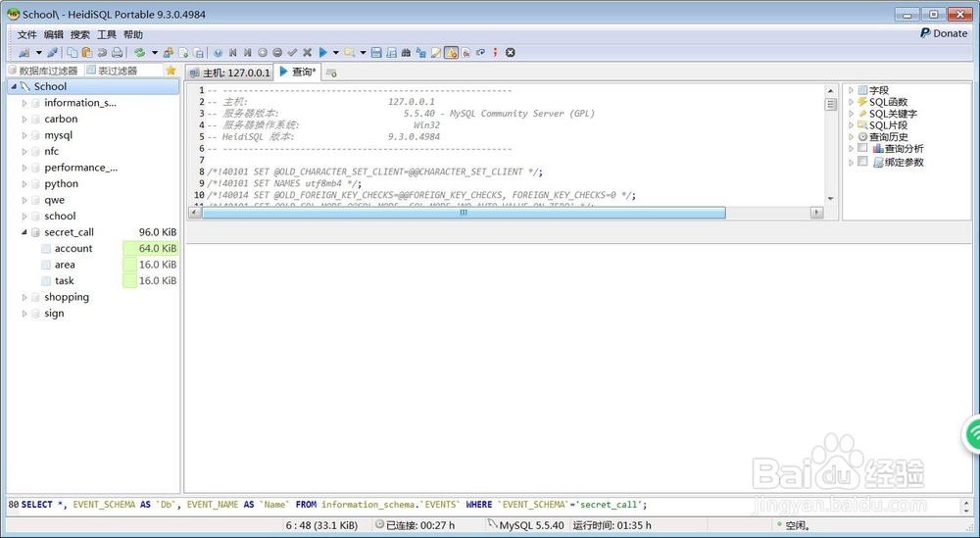The height and width of the screenshot is (538, 980).
Task: Open the 文件 menu
Action: coord(26,34)
